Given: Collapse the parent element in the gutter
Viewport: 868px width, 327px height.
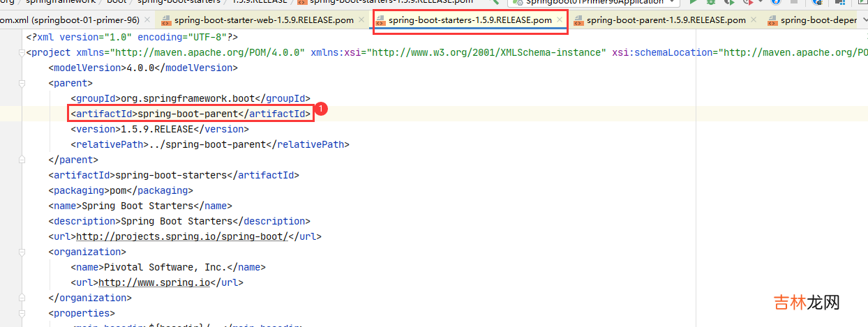Looking at the screenshot, I should (22, 83).
